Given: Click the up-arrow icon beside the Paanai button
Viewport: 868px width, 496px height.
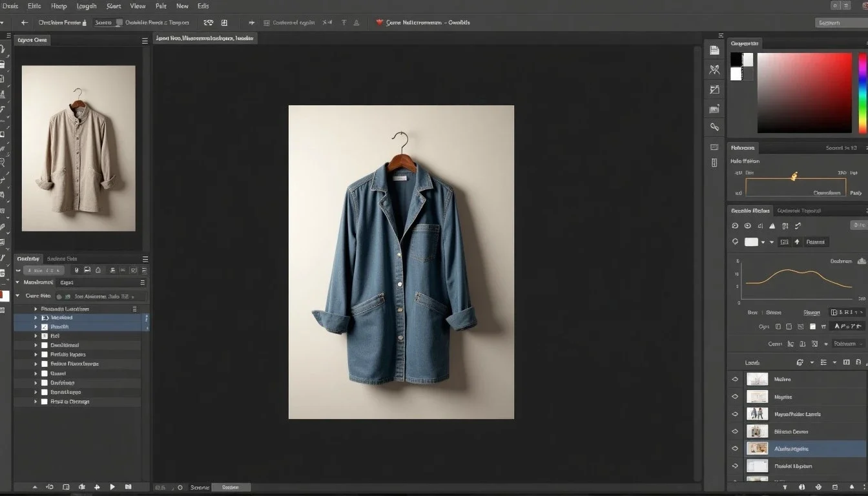Looking at the screenshot, I should 797,242.
